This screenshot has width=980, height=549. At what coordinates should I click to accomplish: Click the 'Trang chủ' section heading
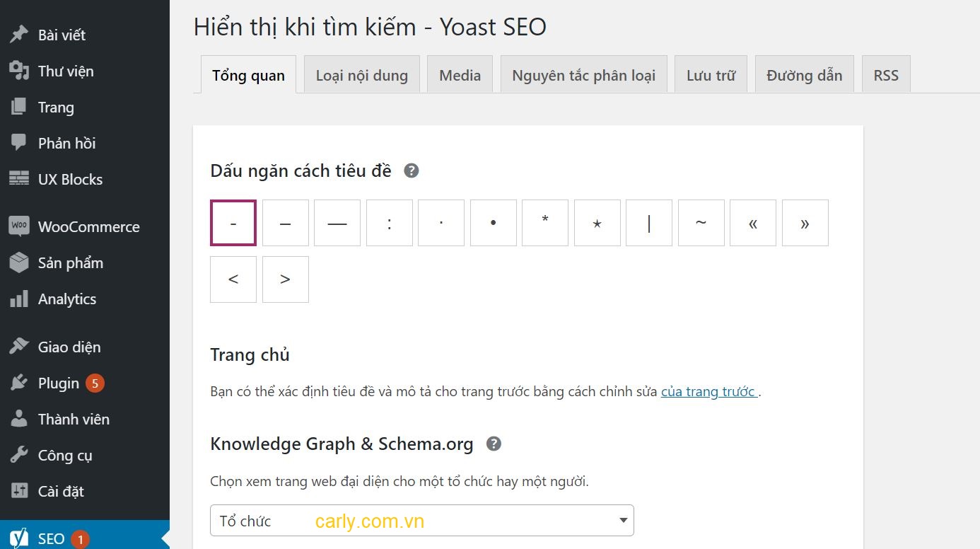point(250,354)
